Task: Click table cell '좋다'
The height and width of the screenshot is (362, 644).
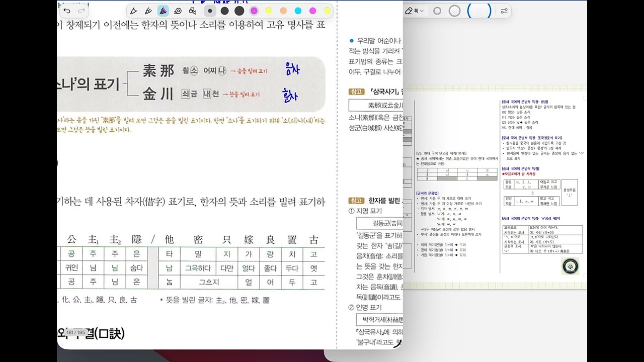Action: (270, 268)
